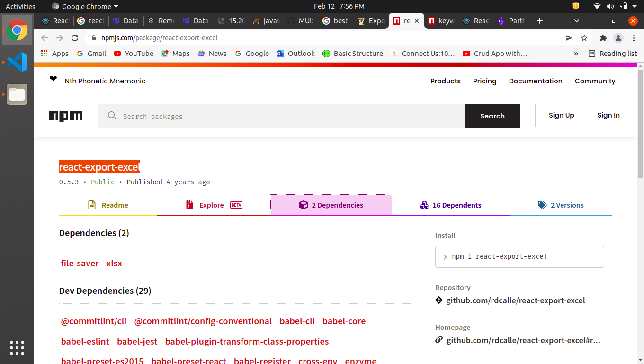
Task: Open the babel-core dev dependency
Action: tap(344, 321)
